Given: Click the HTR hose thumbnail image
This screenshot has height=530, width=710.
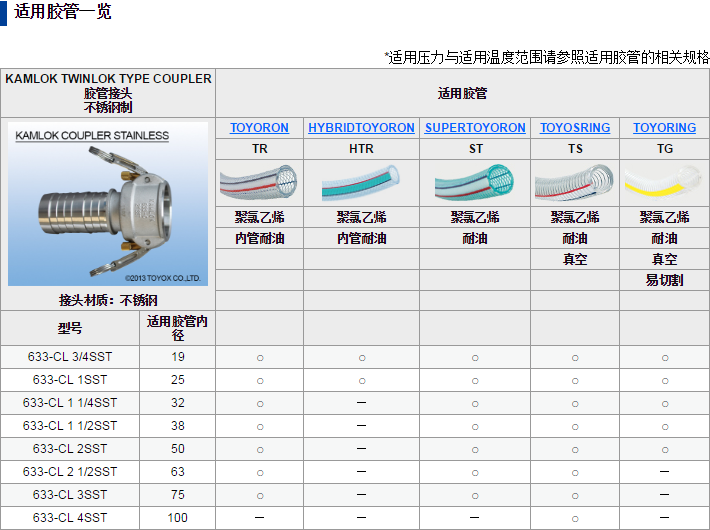Looking at the screenshot, I should (361, 183).
